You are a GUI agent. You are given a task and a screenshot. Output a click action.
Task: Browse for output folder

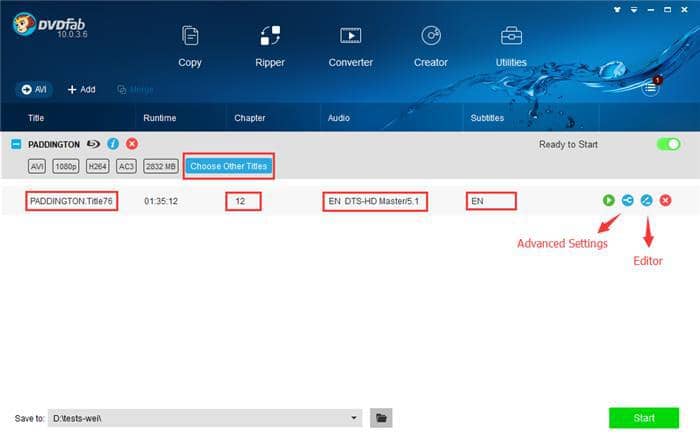pos(381,418)
